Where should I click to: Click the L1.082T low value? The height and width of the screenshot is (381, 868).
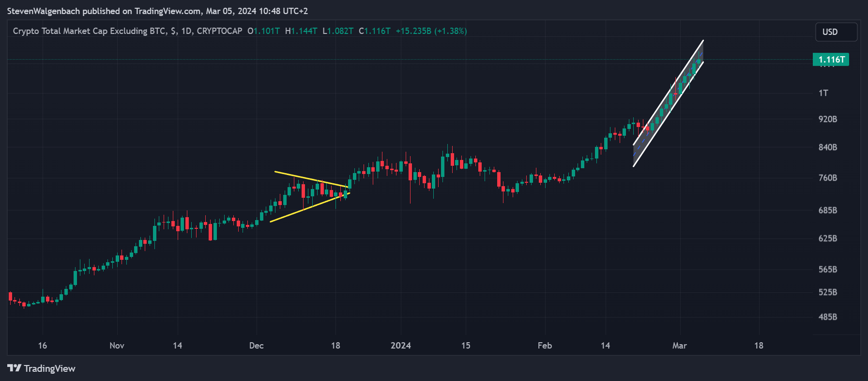tap(338, 31)
